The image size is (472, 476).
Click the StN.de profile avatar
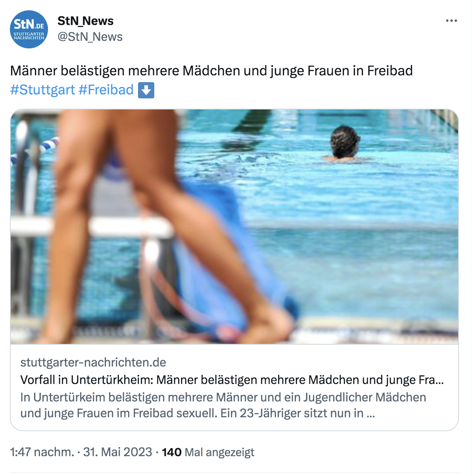(x=29, y=29)
